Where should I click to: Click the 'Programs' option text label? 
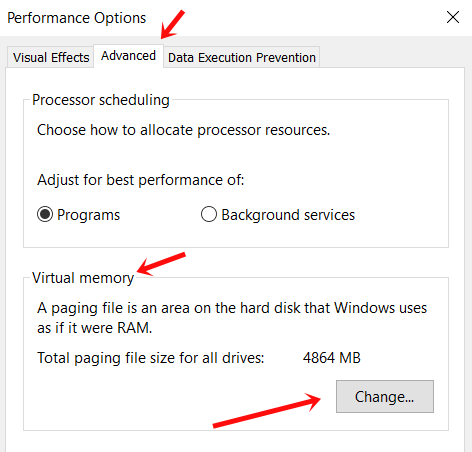point(88,215)
